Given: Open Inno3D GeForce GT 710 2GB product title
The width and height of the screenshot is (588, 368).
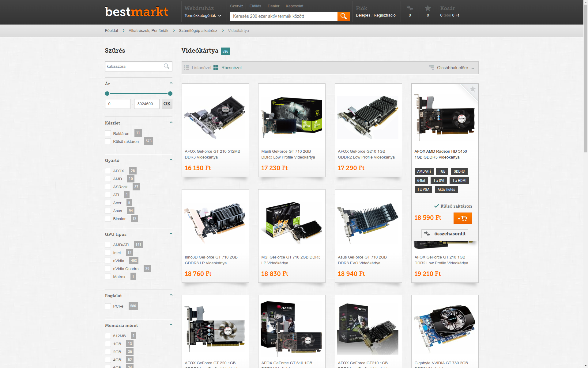Looking at the screenshot, I should point(211,260).
